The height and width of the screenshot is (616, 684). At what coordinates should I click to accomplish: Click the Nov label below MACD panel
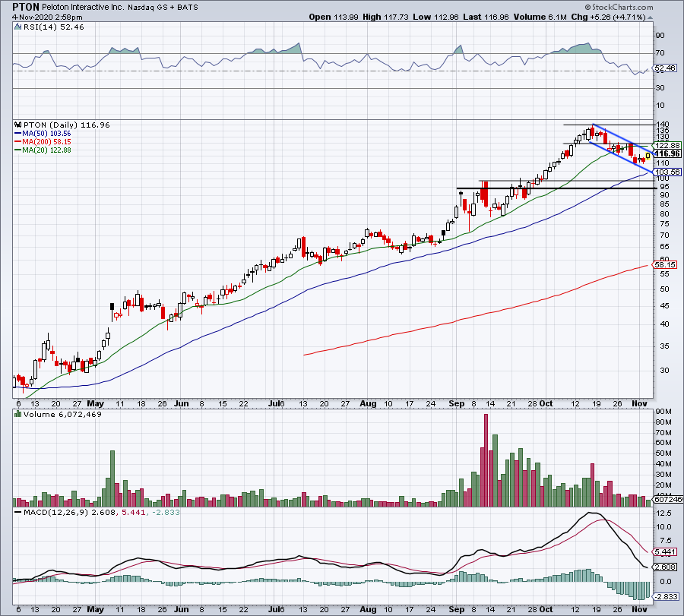click(x=639, y=609)
